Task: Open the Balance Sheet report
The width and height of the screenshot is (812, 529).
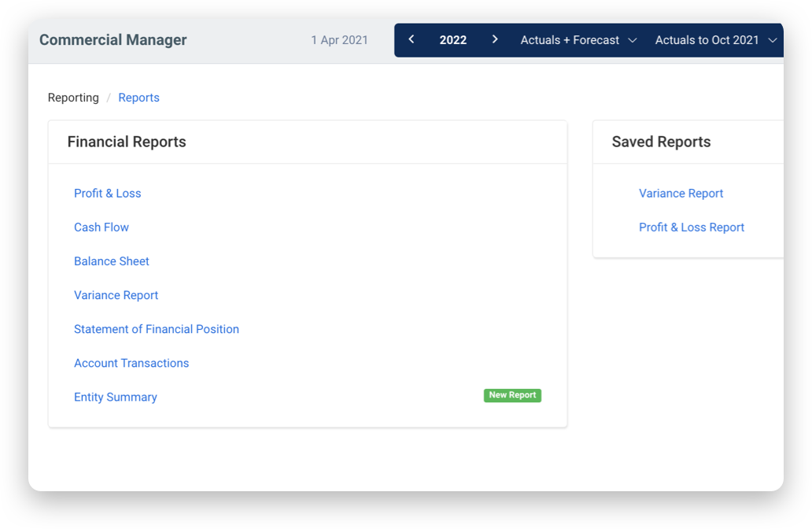Action: (112, 261)
